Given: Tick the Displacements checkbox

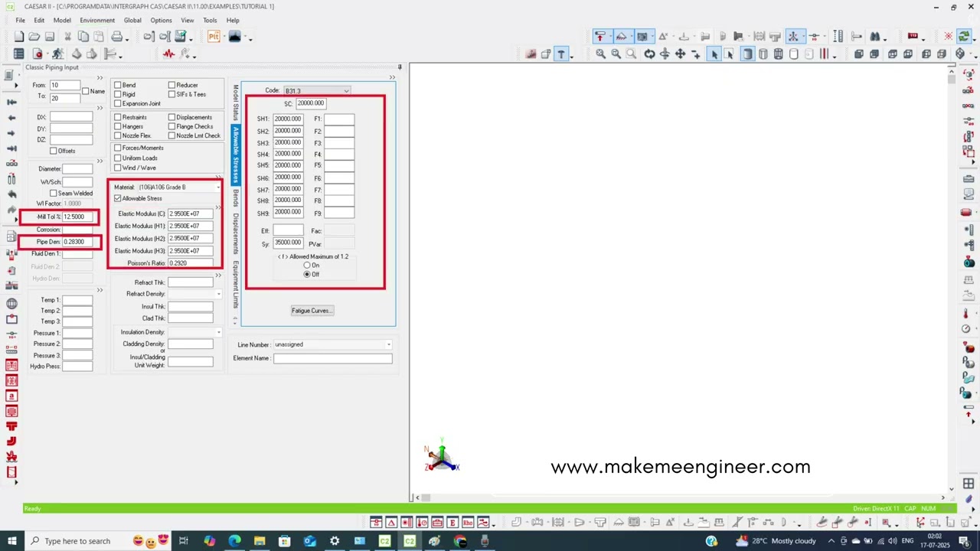Looking at the screenshot, I should (x=171, y=117).
